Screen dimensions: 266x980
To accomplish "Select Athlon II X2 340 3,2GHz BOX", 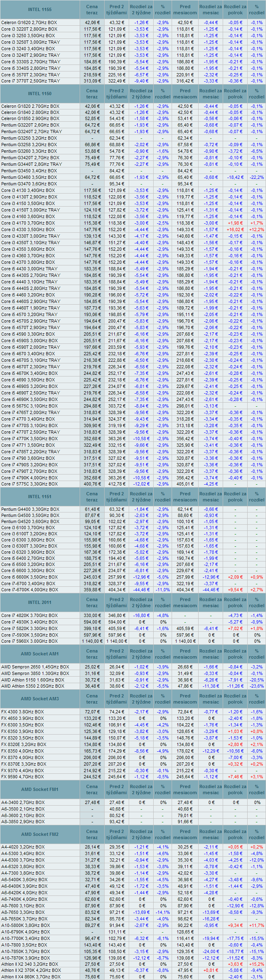I will [x=30, y=964].
